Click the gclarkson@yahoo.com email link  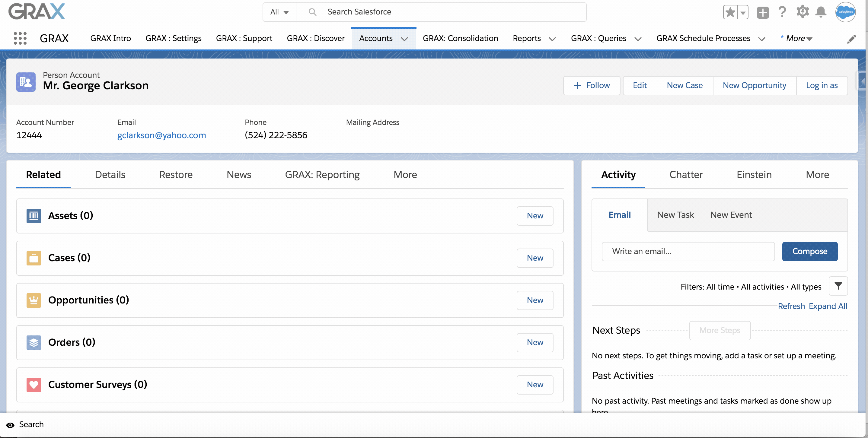coord(161,135)
